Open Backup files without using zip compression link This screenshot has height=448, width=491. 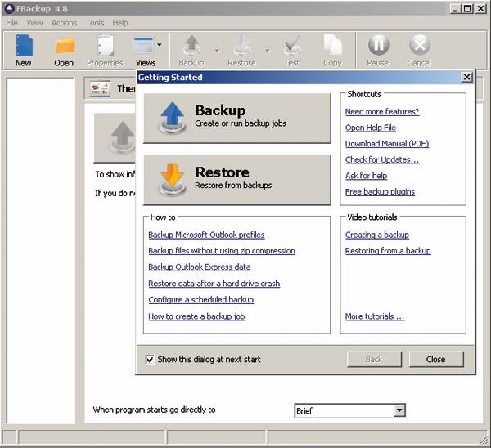222,251
